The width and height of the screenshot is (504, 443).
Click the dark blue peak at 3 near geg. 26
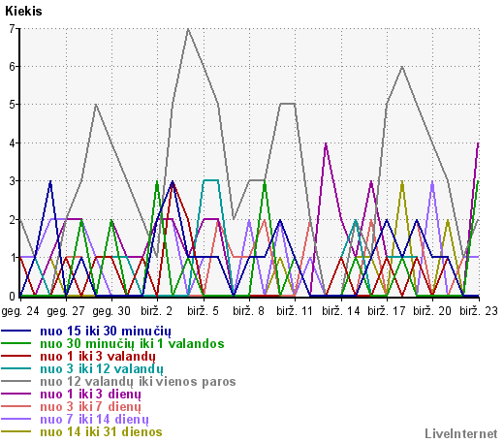point(50,181)
